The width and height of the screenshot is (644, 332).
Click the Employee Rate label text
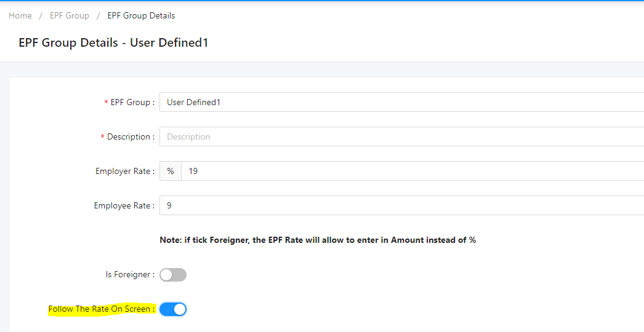coord(124,205)
